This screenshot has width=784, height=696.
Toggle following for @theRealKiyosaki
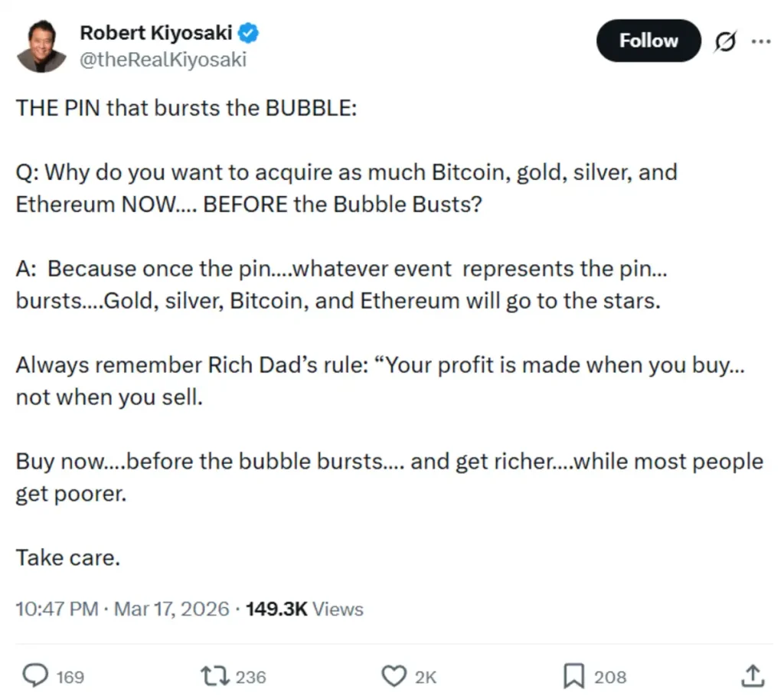click(x=648, y=41)
